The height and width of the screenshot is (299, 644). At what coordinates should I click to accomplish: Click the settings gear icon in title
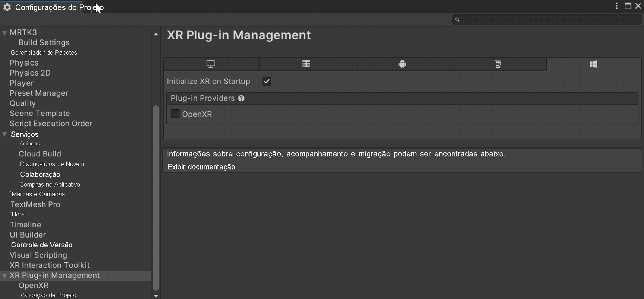point(7,7)
